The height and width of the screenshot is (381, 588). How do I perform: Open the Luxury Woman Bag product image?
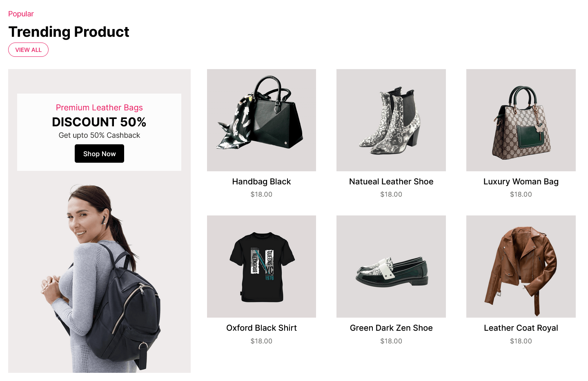(x=521, y=120)
